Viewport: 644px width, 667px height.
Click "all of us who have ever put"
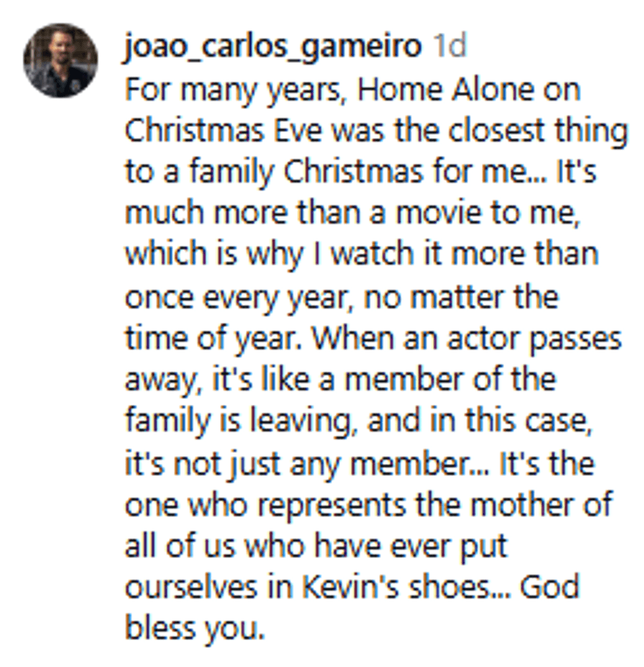[317, 547]
